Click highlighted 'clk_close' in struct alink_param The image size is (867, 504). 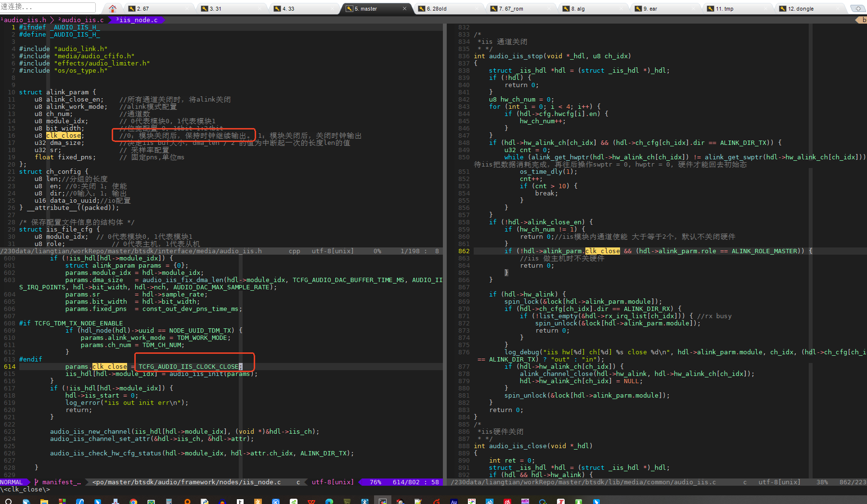point(64,135)
